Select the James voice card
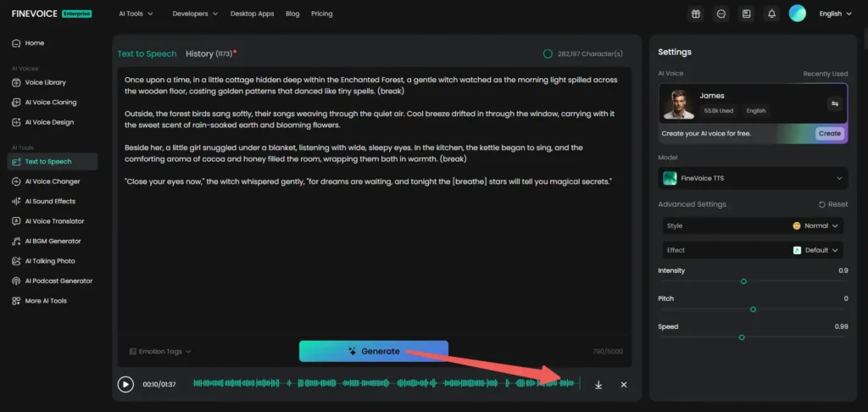Screen dimensions: 868x412 pyautogui.click(x=753, y=103)
